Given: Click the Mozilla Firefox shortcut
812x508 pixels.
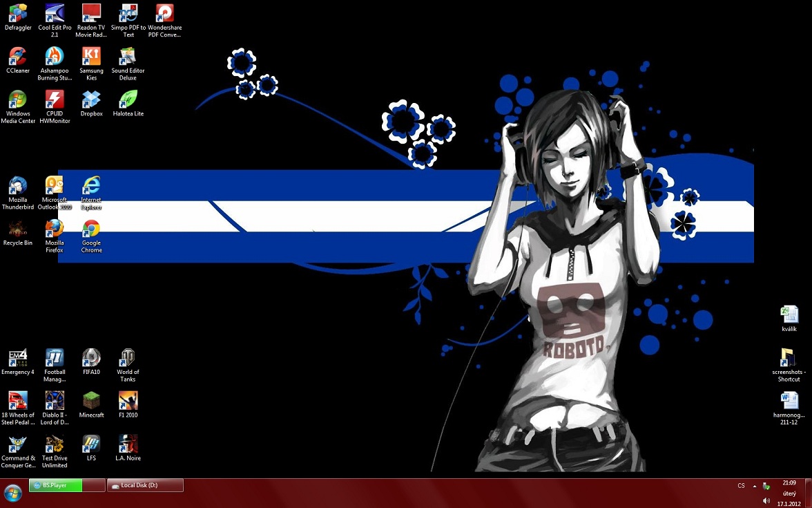Looking at the screenshot, I should (55, 229).
